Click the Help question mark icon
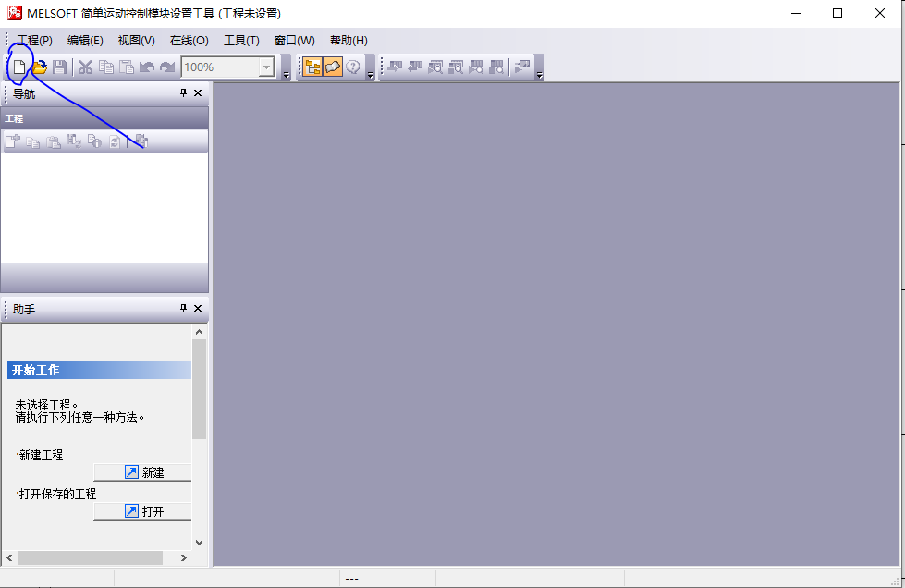 [352, 67]
